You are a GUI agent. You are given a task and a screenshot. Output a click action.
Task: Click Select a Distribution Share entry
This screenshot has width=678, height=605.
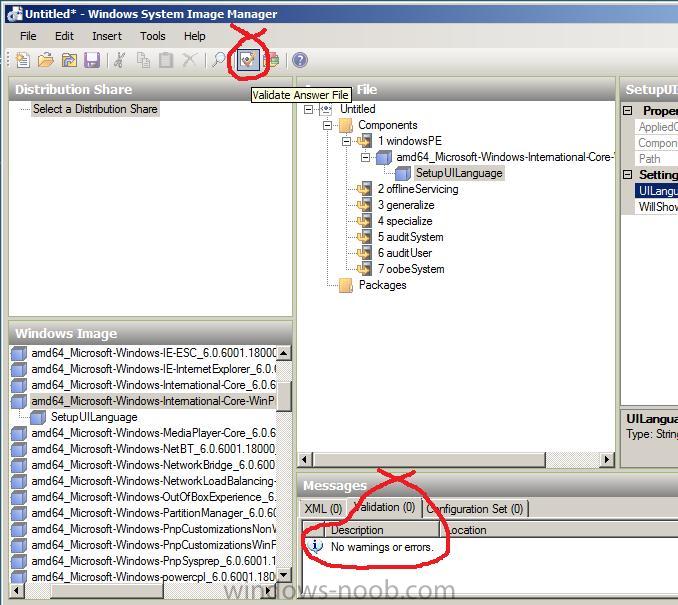click(95, 109)
